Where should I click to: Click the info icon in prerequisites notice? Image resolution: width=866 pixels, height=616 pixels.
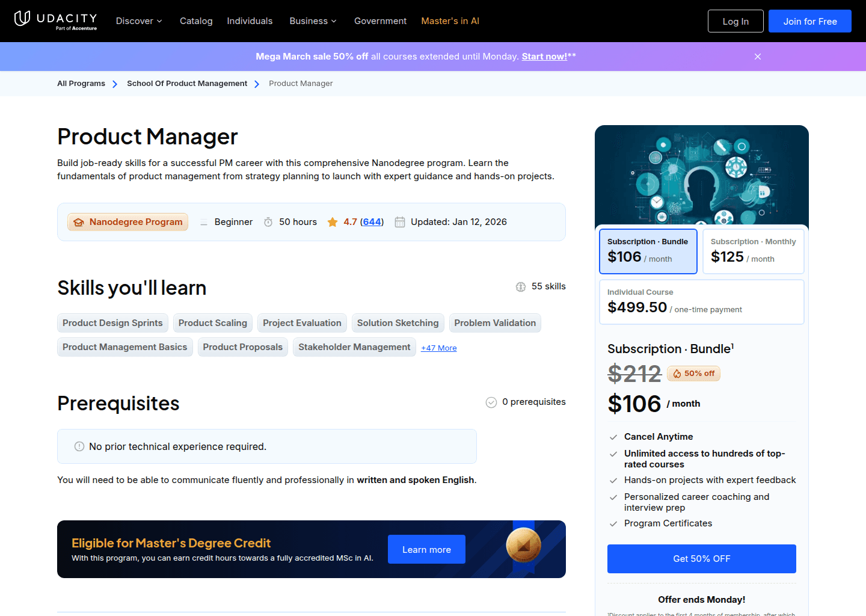coord(79,446)
